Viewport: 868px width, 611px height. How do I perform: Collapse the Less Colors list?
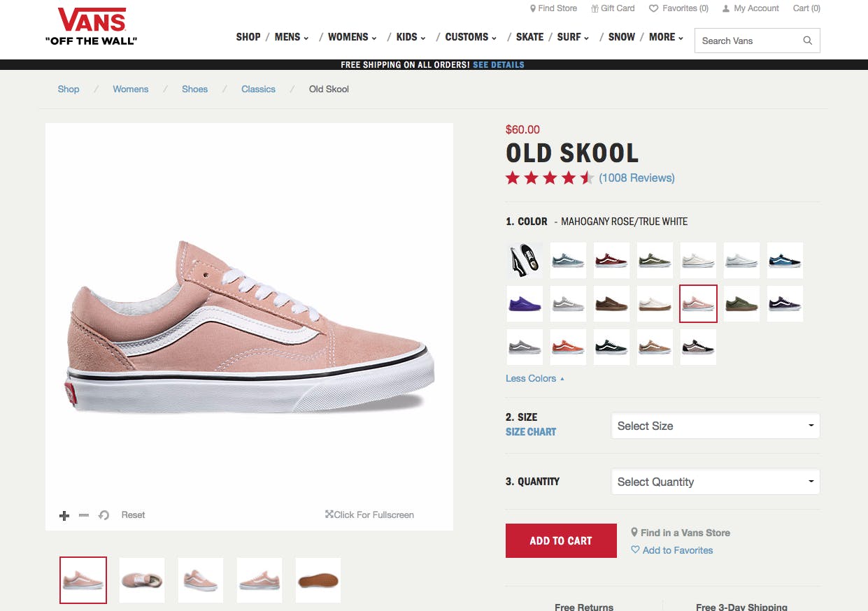coord(534,378)
